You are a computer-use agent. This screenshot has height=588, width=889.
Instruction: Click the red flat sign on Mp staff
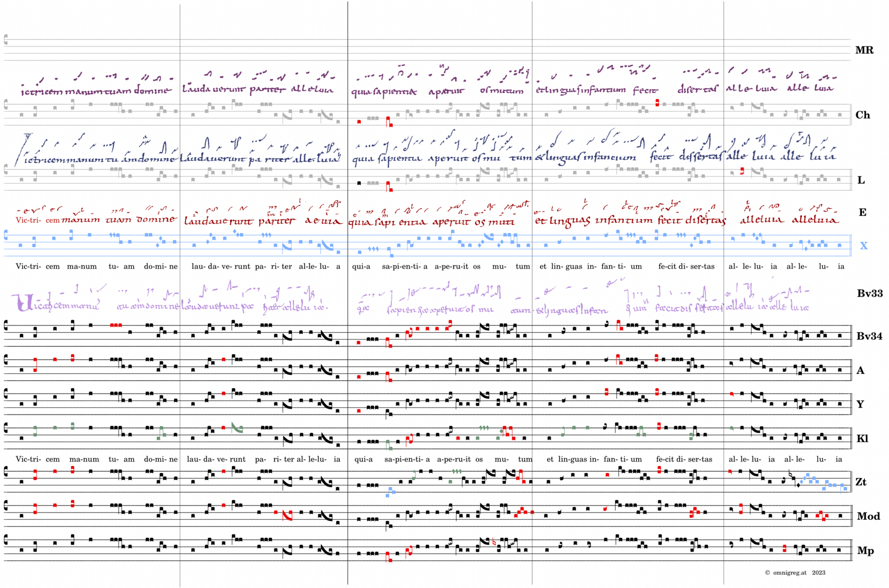(494, 542)
